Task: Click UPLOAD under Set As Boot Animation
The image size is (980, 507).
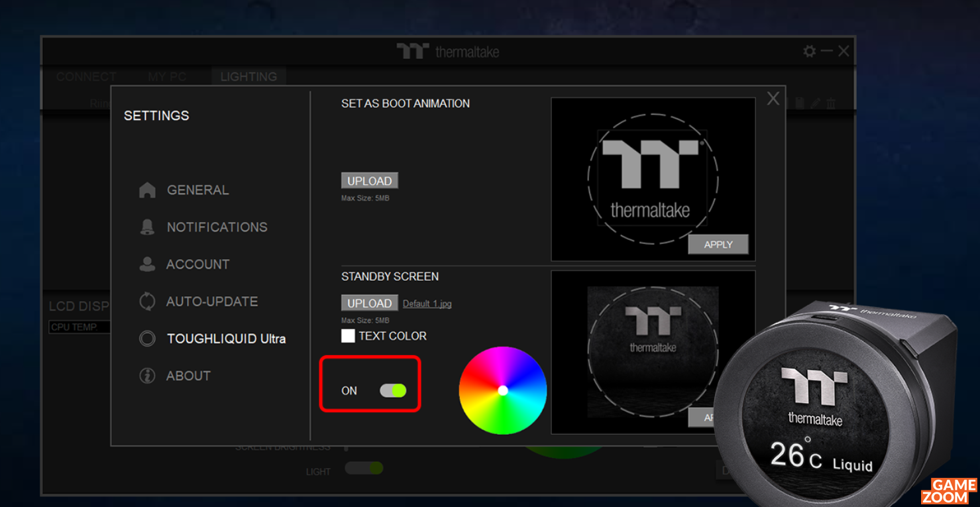Action: 370,181
